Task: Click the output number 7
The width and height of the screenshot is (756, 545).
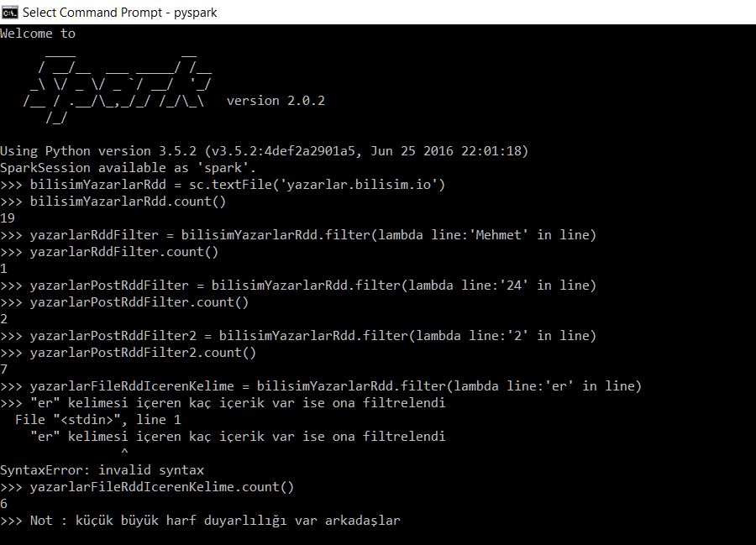Action: 4,369
